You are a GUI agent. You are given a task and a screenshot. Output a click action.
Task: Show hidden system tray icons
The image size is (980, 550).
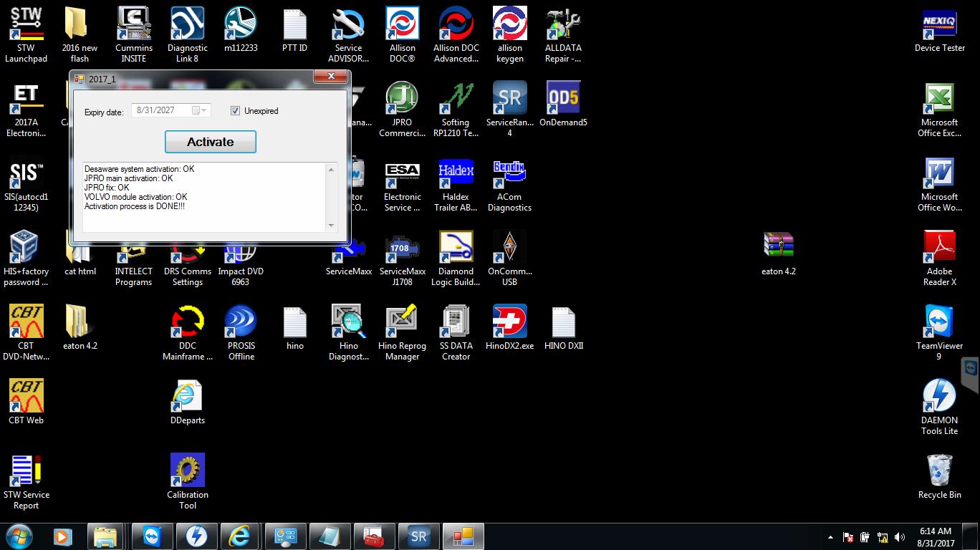coord(830,537)
